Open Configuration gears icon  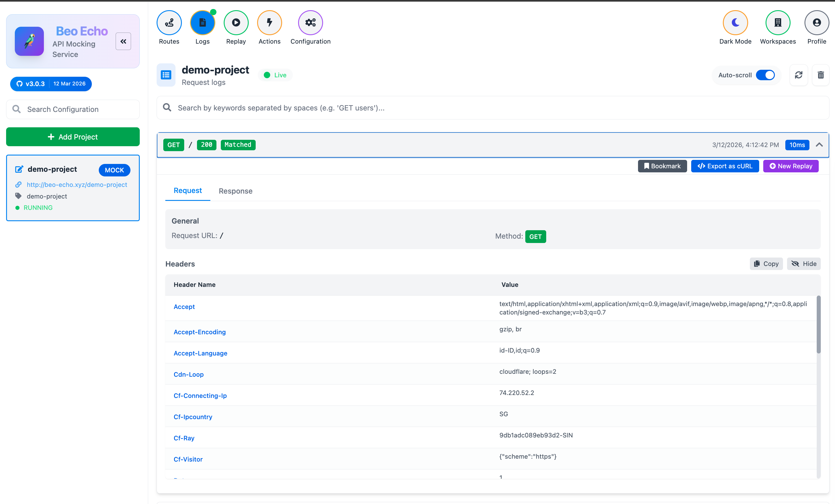[310, 23]
